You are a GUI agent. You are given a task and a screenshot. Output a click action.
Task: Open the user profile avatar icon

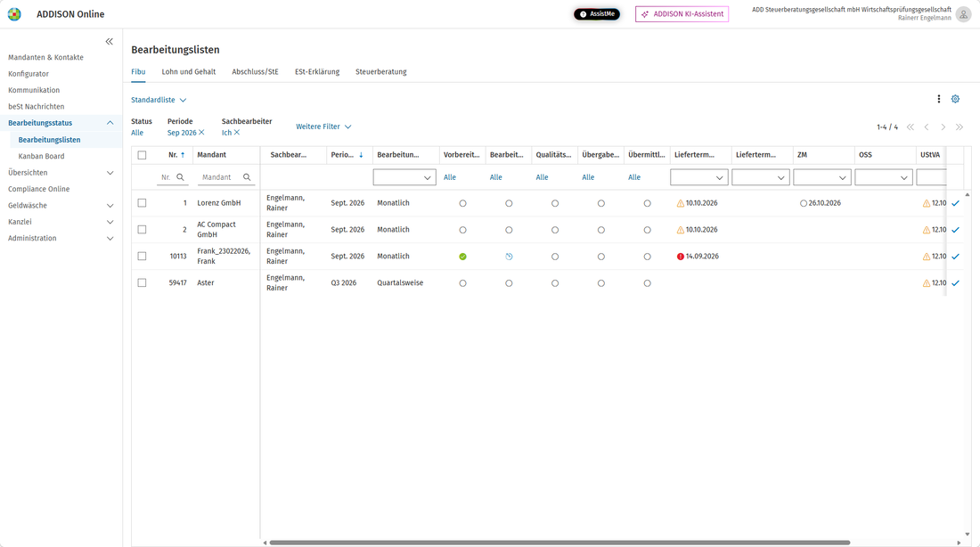(x=963, y=13)
